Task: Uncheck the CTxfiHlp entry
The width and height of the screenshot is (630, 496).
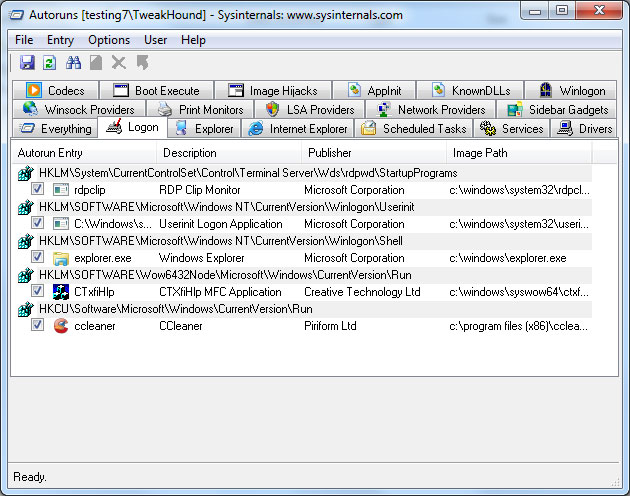Action: click(x=37, y=291)
